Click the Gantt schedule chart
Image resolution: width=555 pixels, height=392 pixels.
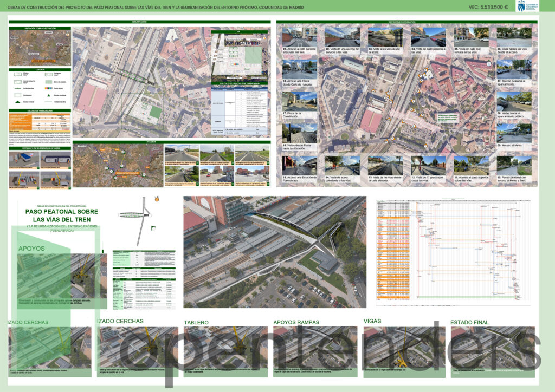pyautogui.click(x=454, y=252)
